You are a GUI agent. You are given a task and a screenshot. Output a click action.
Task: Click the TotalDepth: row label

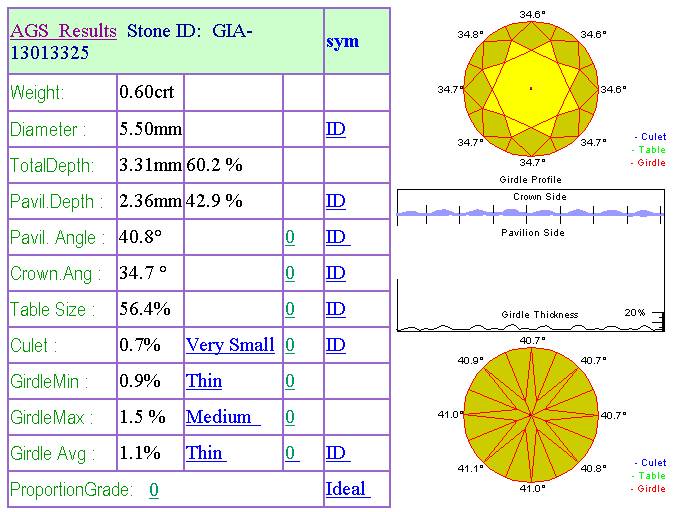52,165
